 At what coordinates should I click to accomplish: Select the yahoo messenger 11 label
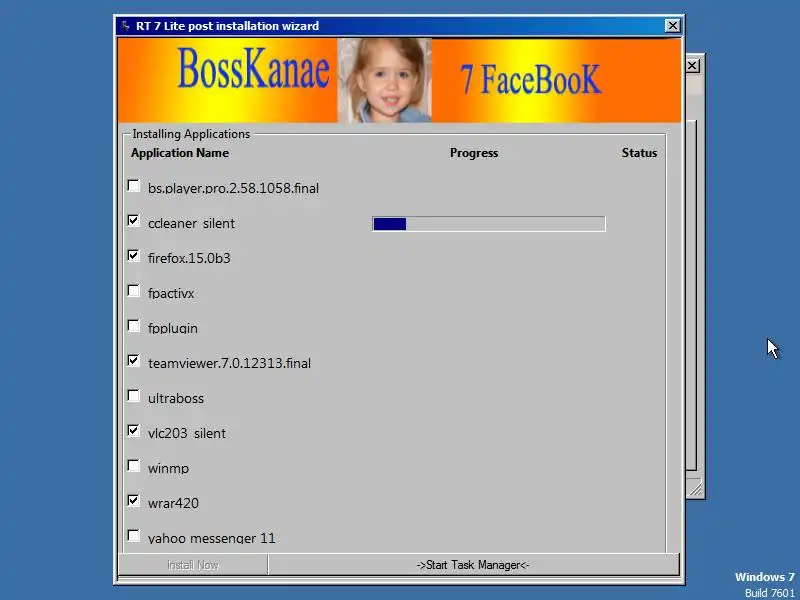[211, 538]
